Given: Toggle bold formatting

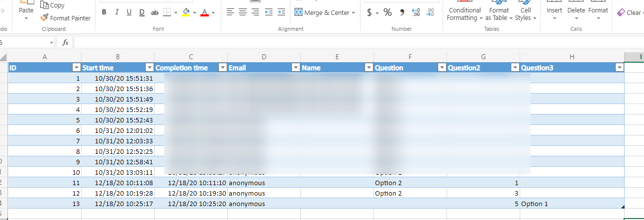Looking at the screenshot, I should 104,12.
